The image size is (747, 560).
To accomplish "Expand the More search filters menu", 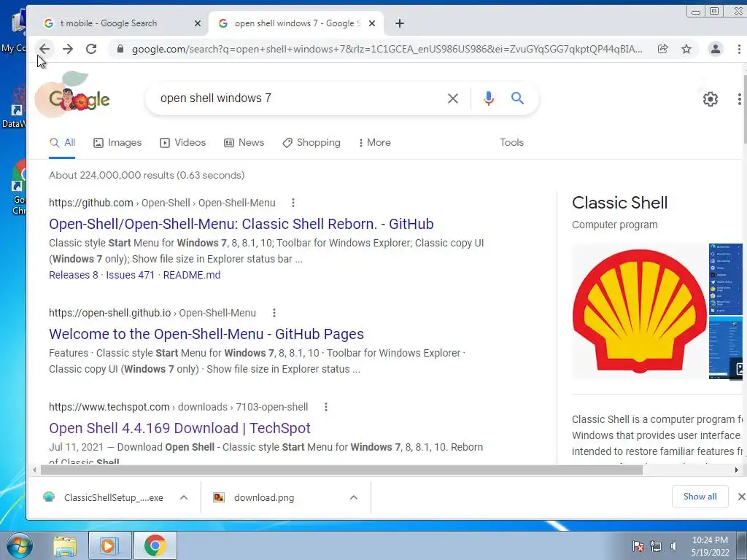I will (x=374, y=142).
